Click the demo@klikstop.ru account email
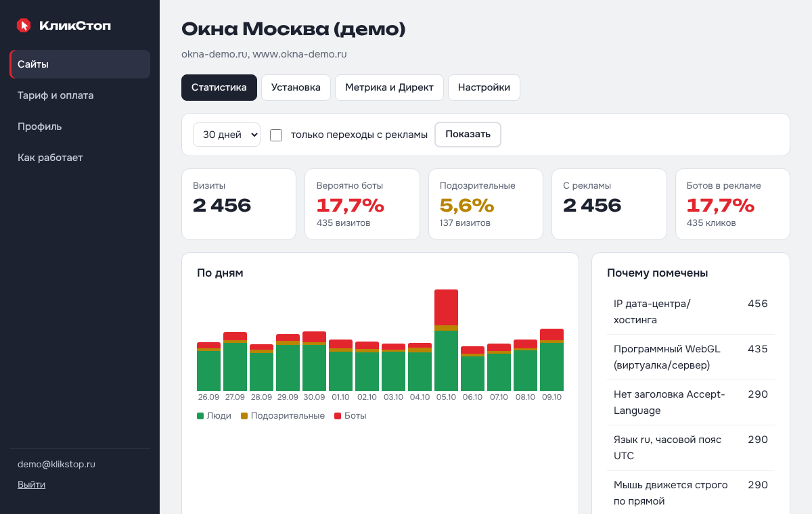 tap(56, 464)
